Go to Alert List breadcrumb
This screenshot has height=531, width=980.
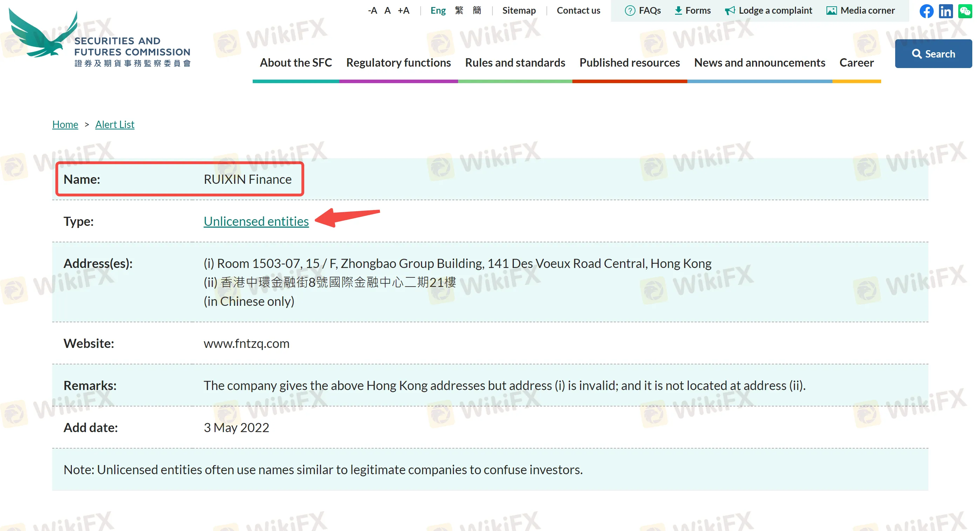[x=115, y=125]
